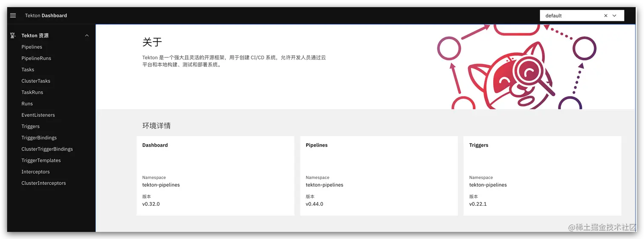This screenshot has height=239, width=644.
Task: Click the Dashboard card title
Action: pyautogui.click(x=155, y=145)
